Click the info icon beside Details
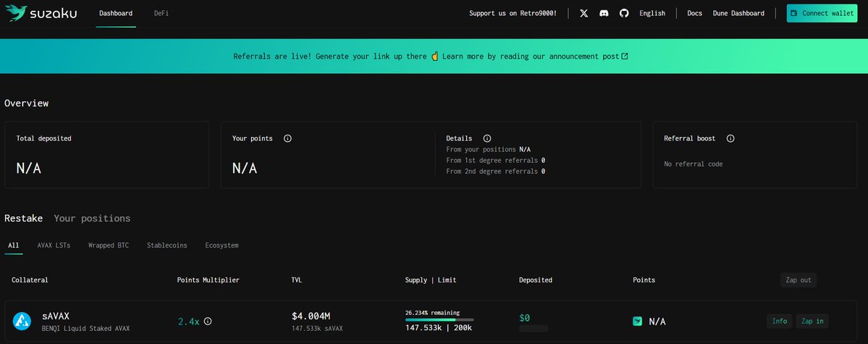 487,138
